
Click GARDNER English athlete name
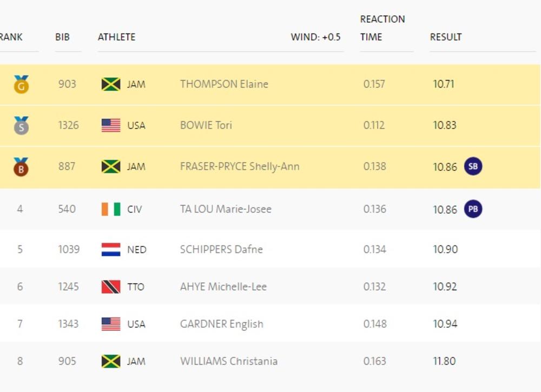222,324
